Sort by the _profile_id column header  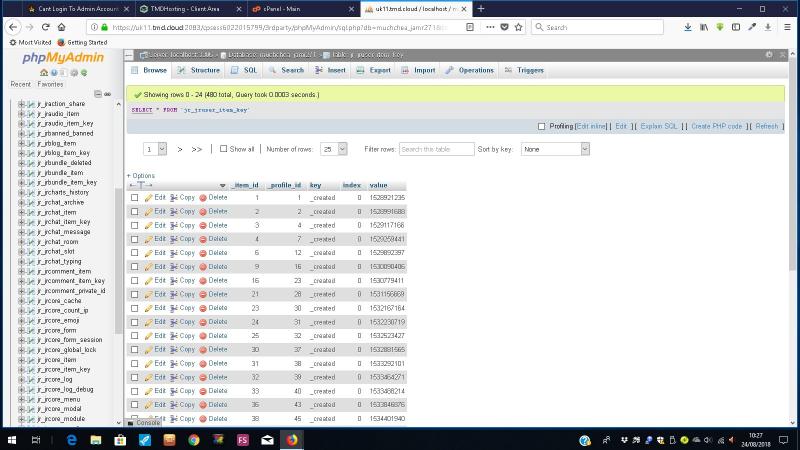[285, 185]
